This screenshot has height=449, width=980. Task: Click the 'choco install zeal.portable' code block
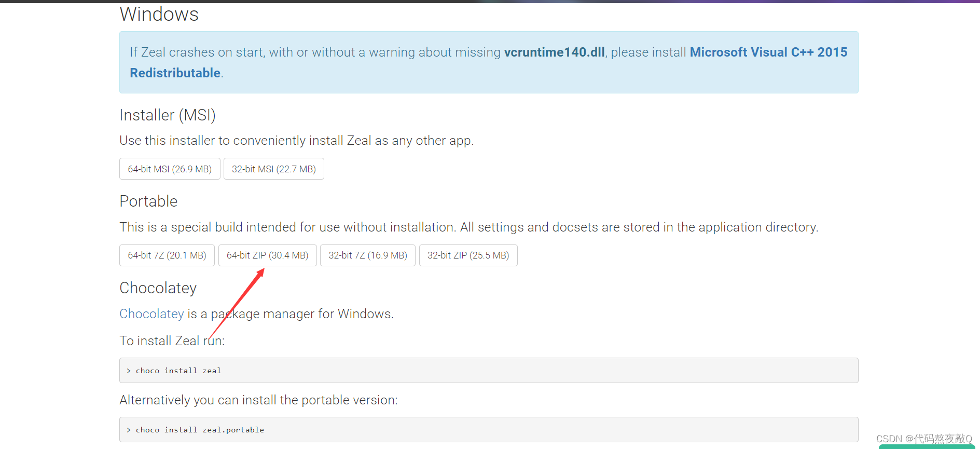coord(488,430)
